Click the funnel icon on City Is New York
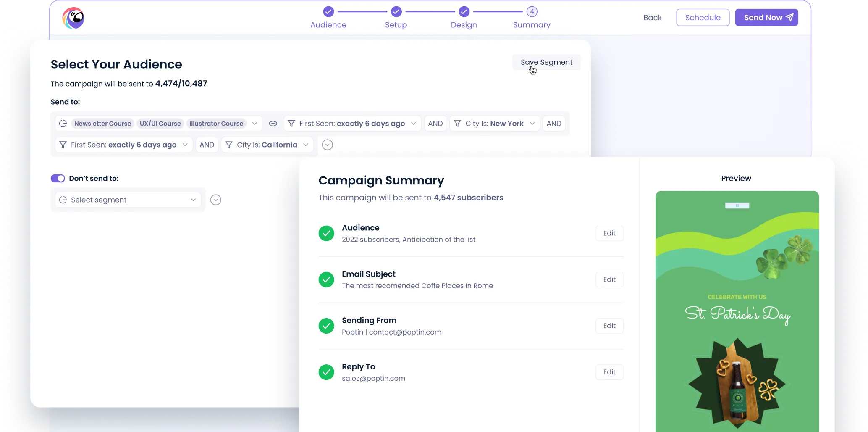The width and height of the screenshot is (868, 432). [x=457, y=124]
